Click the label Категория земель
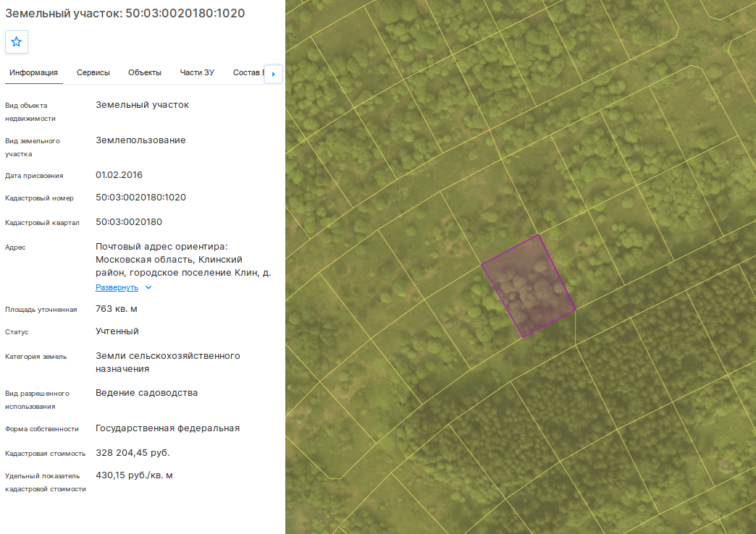Viewport: 756px width, 534px height. [x=36, y=357]
